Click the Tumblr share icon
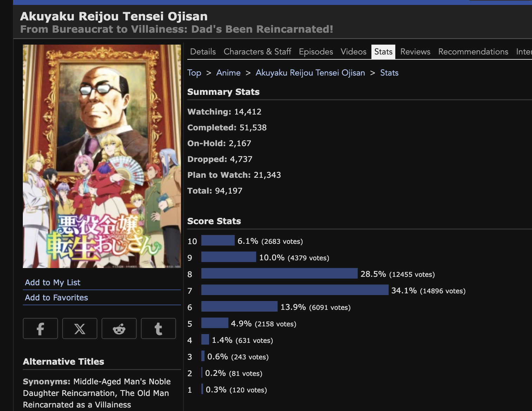532x411 pixels. 158,328
